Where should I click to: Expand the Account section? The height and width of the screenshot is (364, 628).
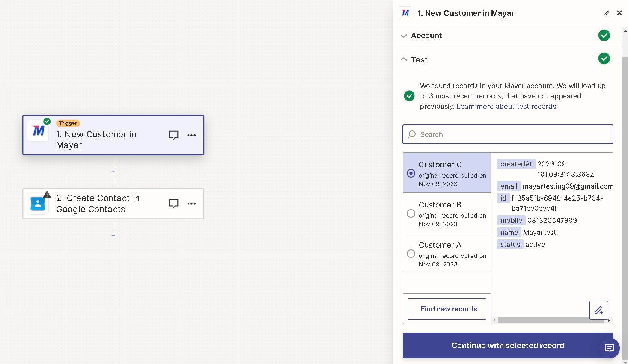point(507,36)
